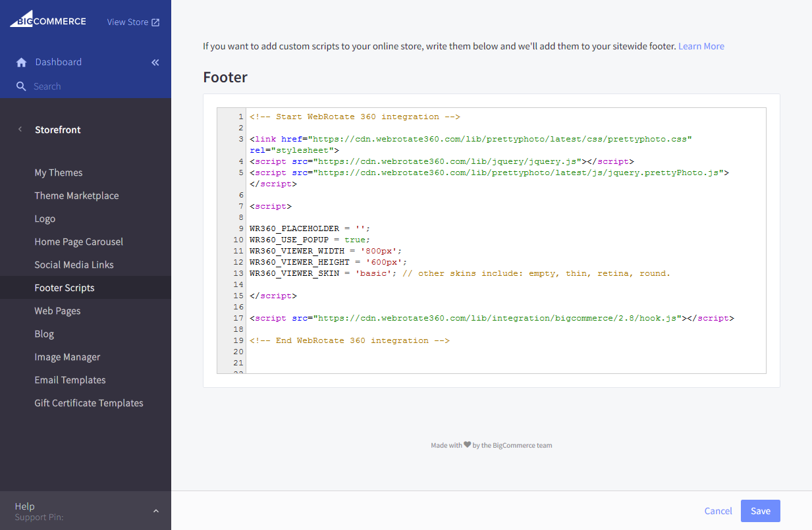Open Social Media Links
The image size is (812, 530).
(74, 265)
